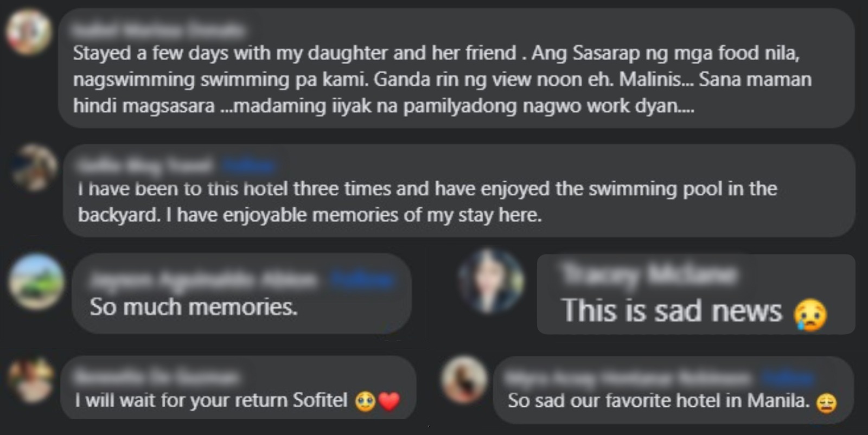The image size is (868, 435).
Task: Click weary face emoji after "hotel in Manila."
Action: 826,403
